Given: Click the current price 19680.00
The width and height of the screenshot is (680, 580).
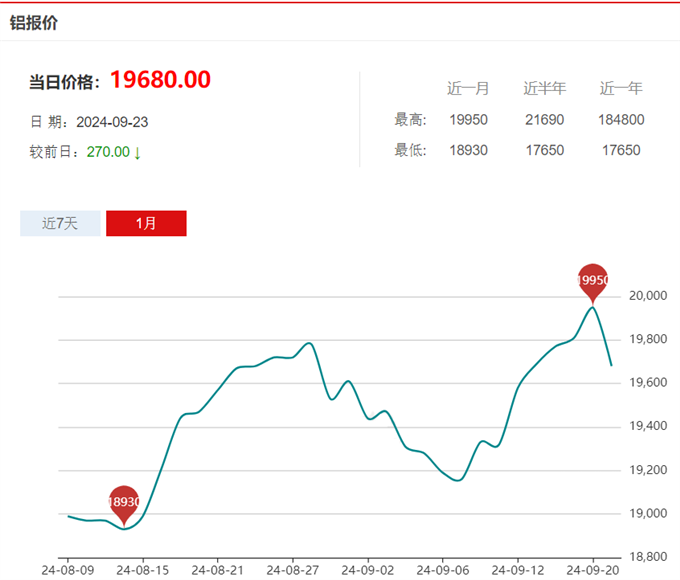Looking at the screenshot, I should 160,80.
